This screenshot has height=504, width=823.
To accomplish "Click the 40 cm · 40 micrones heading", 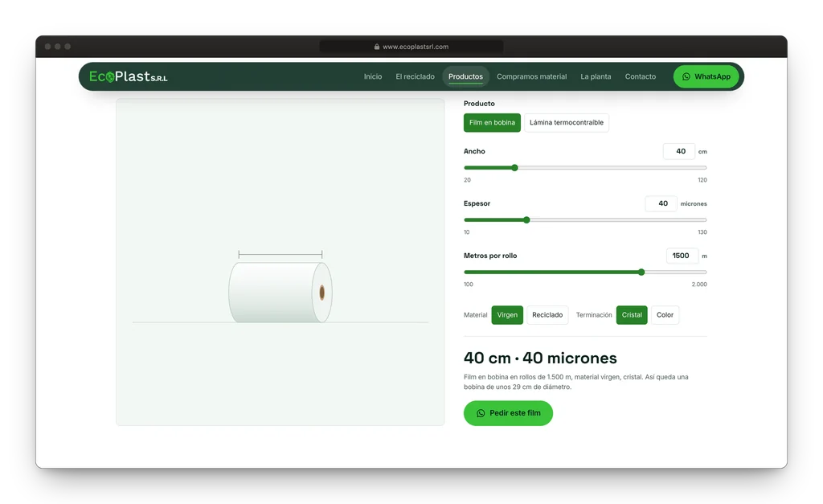I will (540, 358).
